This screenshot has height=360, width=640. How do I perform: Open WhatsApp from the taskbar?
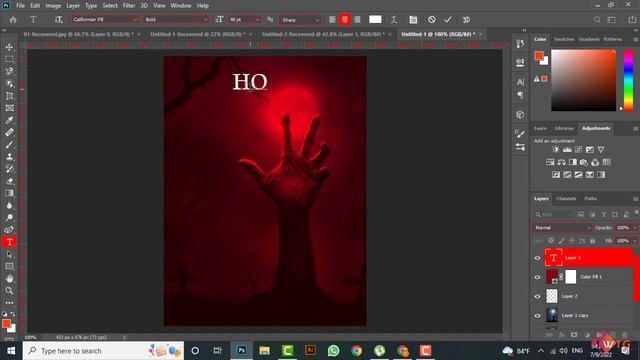coord(333,351)
